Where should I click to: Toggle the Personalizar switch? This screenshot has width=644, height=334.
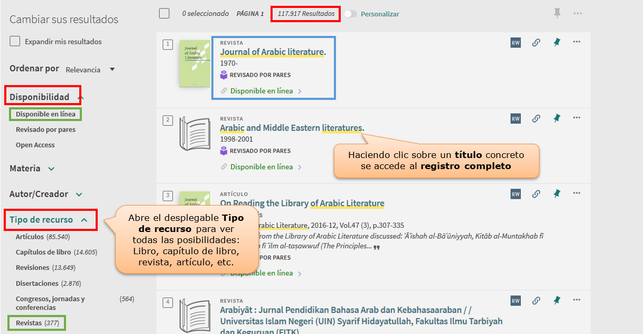click(x=350, y=14)
